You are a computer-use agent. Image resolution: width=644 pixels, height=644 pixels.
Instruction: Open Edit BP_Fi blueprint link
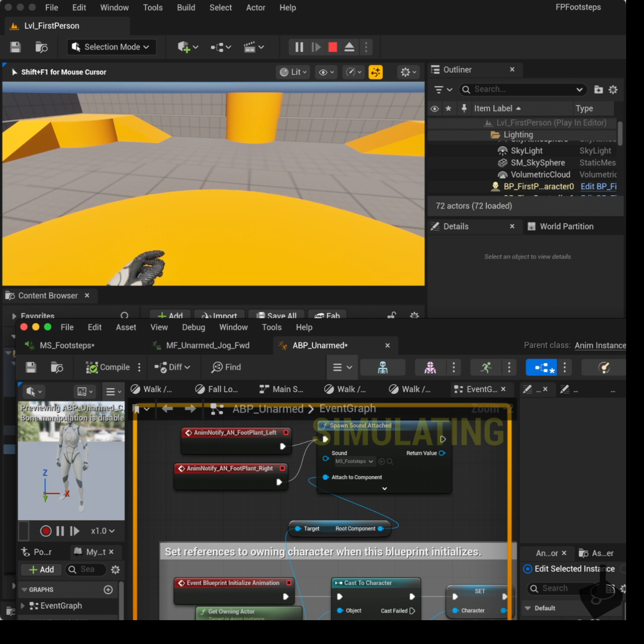(x=599, y=187)
